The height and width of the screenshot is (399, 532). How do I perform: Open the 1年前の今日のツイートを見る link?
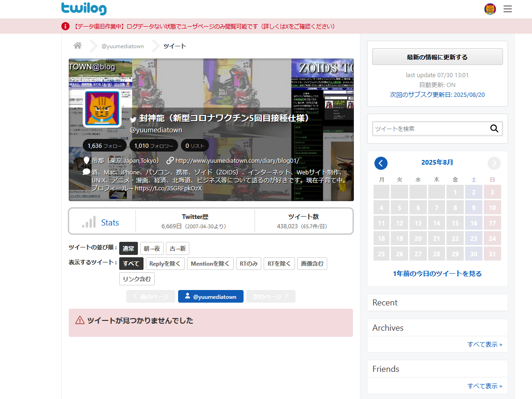[437, 273]
